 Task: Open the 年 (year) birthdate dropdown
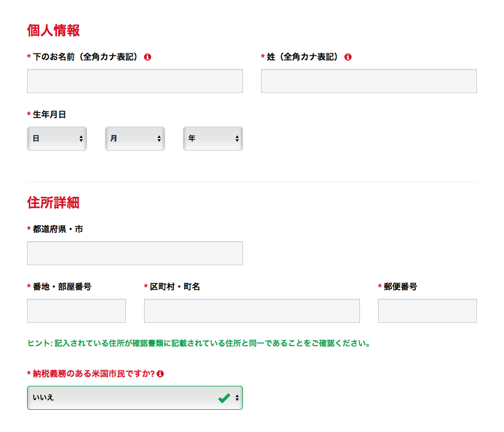pyautogui.click(x=213, y=139)
